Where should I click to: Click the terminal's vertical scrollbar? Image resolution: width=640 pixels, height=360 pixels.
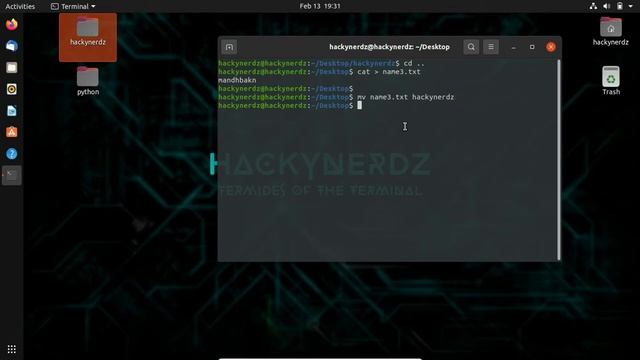pos(559,160)
